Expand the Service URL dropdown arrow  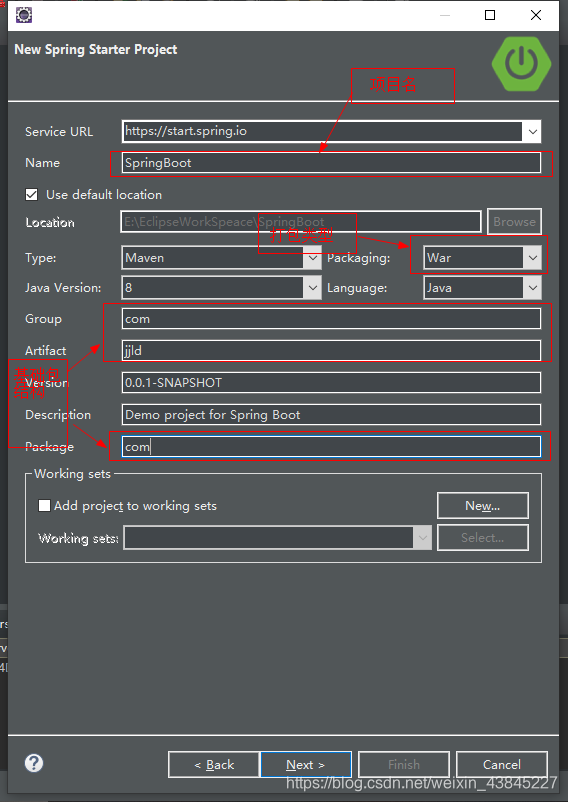(x=533, y=132)
